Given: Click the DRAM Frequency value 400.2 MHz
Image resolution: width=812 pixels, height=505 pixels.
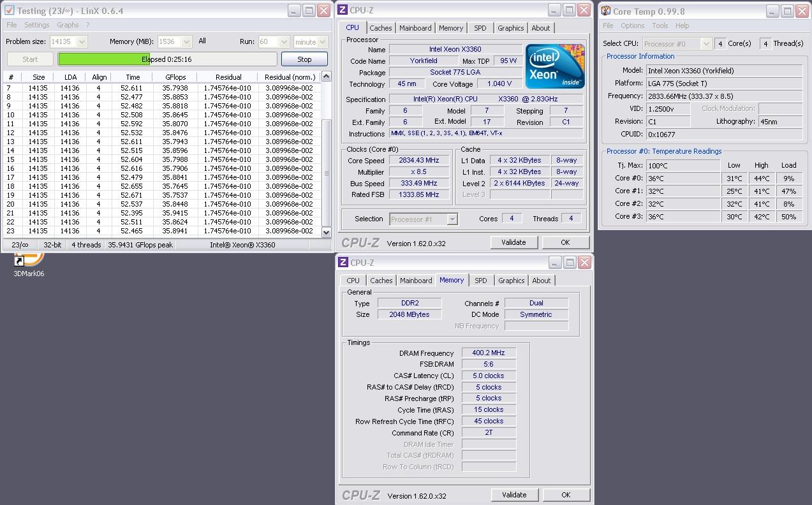Looking at the screenshot, I should click(x=488, y=353).
